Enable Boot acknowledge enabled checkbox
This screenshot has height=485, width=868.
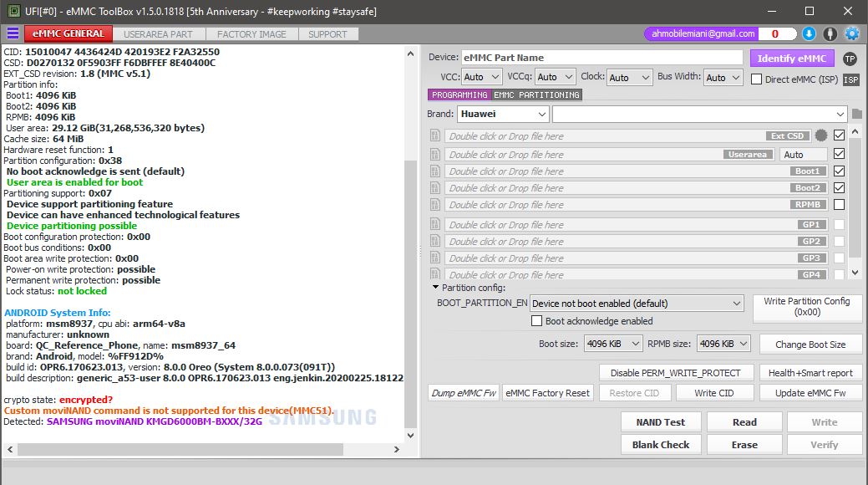536,321
